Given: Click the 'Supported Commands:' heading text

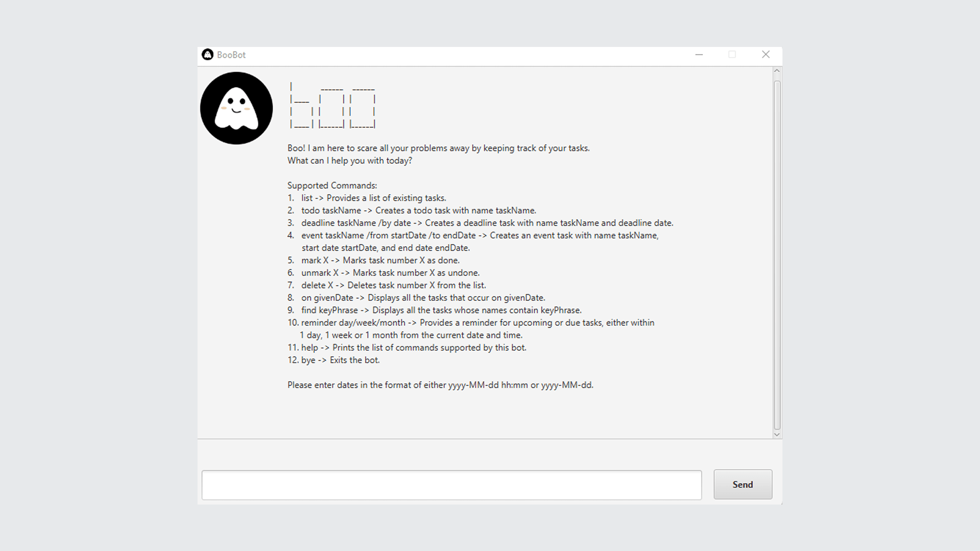Looking at the screenshot, I should [332, 185].
